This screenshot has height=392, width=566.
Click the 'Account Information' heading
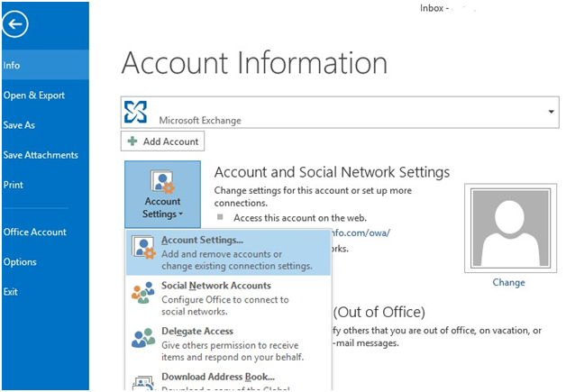[x=254, y=63]
